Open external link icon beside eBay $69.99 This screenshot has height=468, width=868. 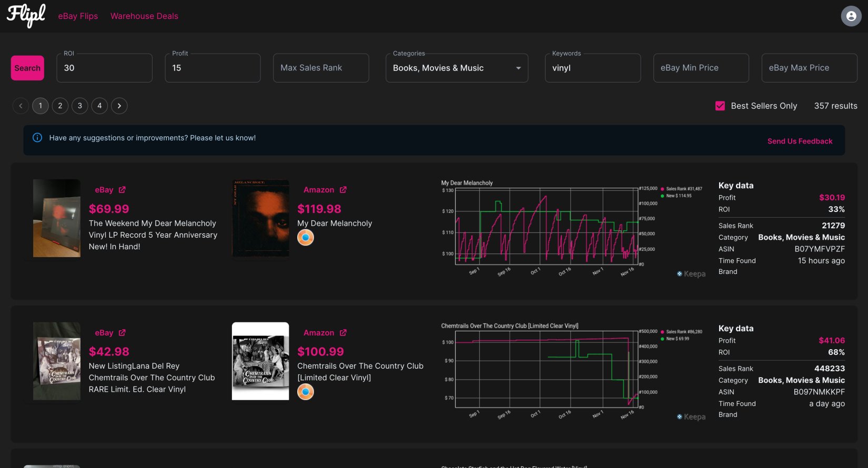click(x=122, y=190)
